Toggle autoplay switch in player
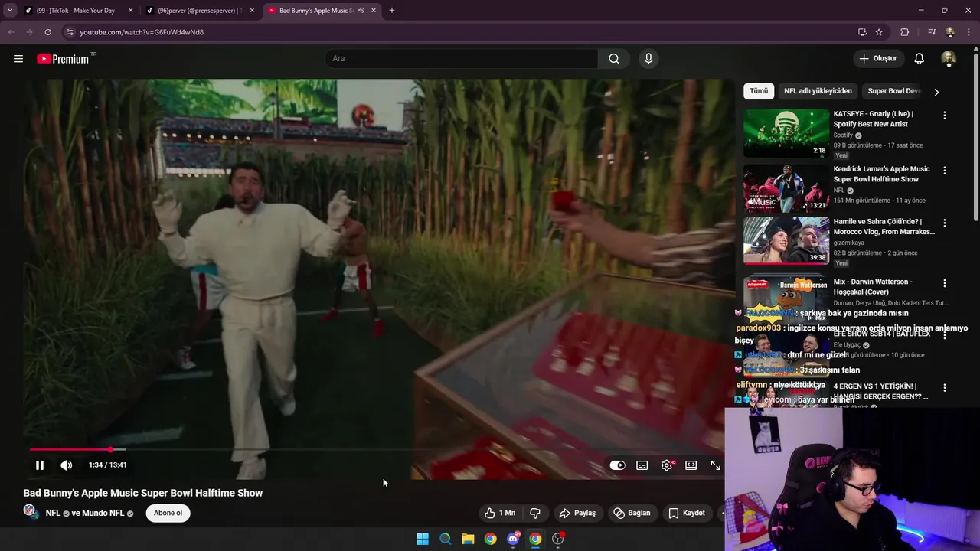980x551 pixels. pyautogui.click(x=618, y=465)
